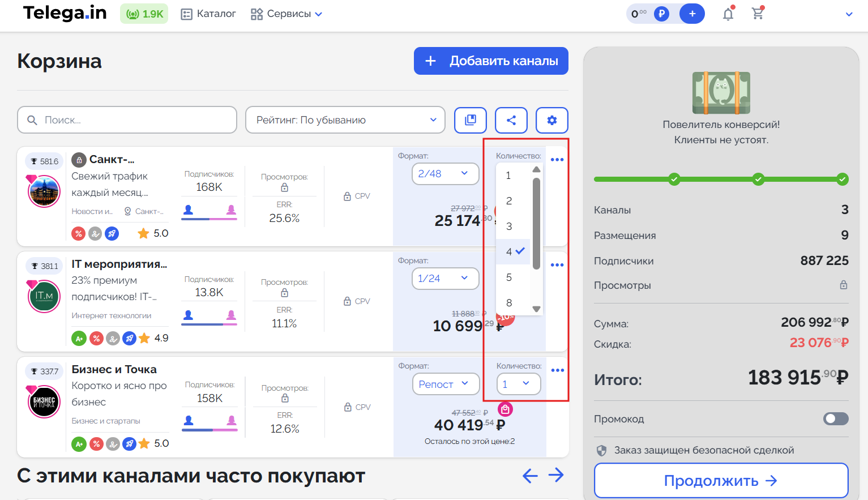Open the Репост format dropdown
The height and width of the screenshot is (500, 868).
click(445, 384)
